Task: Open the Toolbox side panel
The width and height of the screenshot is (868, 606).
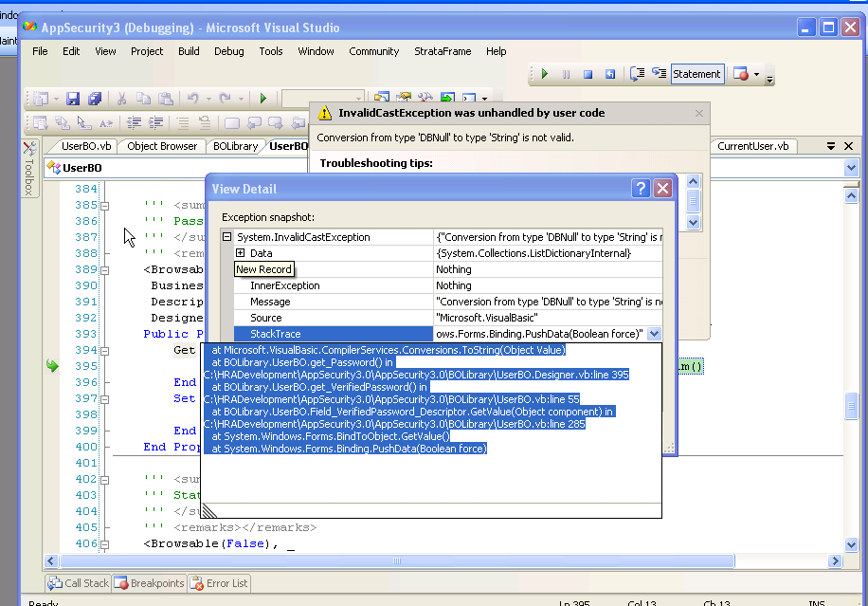Action: point(28,169)
